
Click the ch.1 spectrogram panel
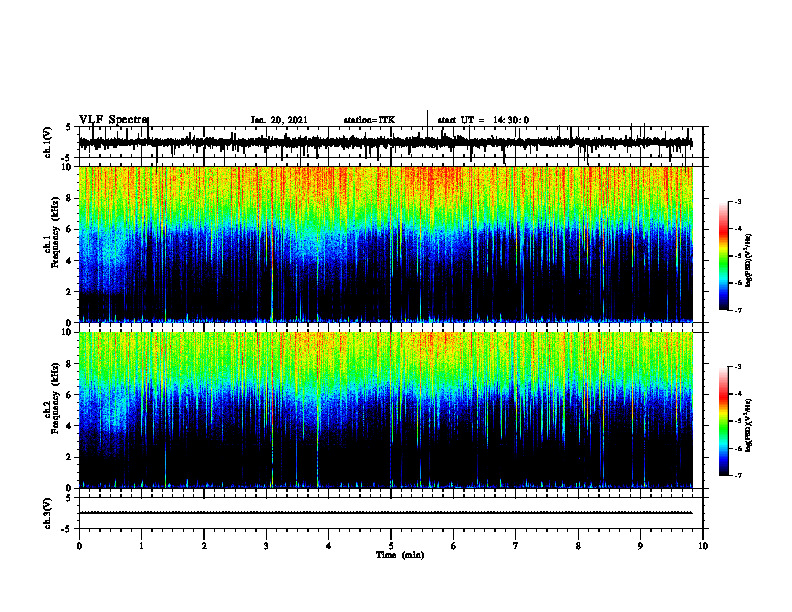point(386,244)
